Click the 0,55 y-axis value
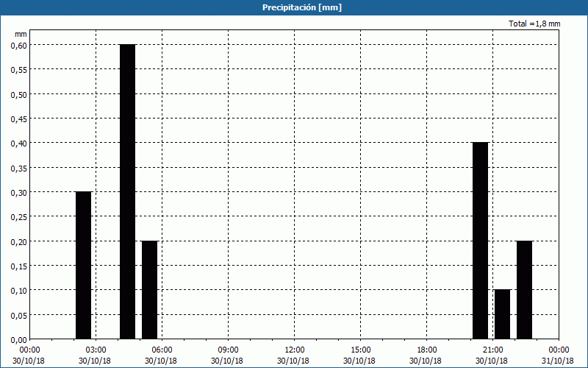588x368 pixels. [x=19, y=70]
